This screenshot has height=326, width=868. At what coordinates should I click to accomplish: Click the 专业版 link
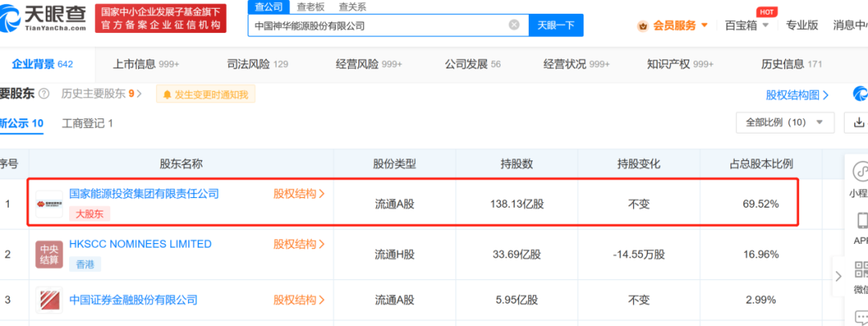801,25
